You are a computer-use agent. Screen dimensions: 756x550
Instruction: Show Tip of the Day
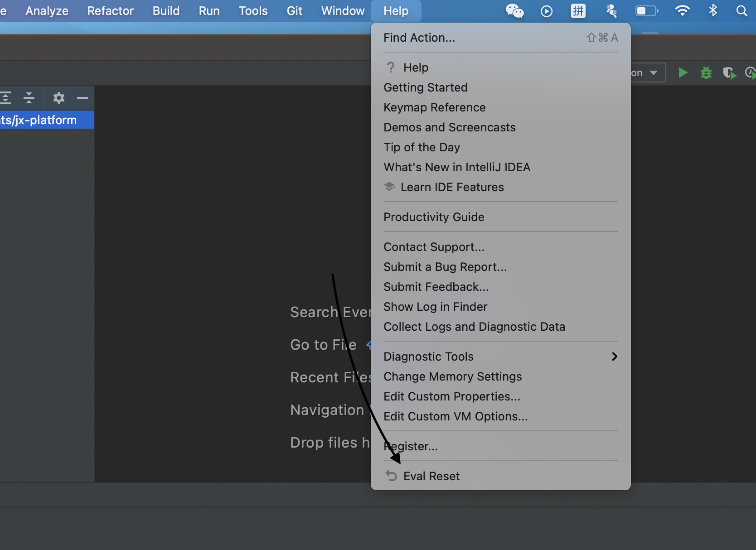pos(501,147)
